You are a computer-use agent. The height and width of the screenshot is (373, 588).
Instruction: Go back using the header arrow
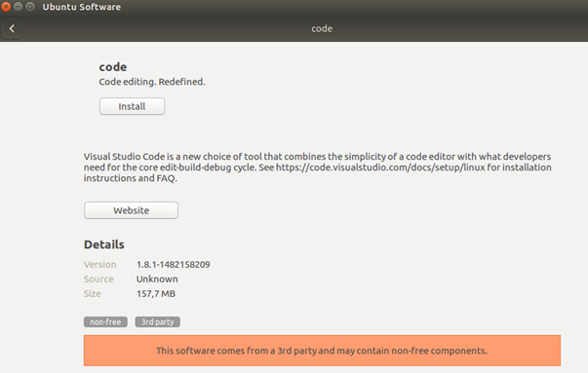coord(12,28)
